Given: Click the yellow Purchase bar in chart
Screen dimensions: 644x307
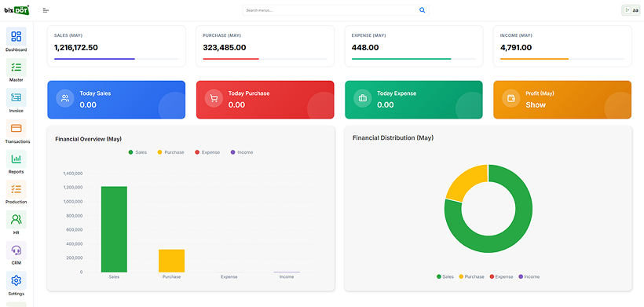Looking at the screenshot, I should click(172, 261).
